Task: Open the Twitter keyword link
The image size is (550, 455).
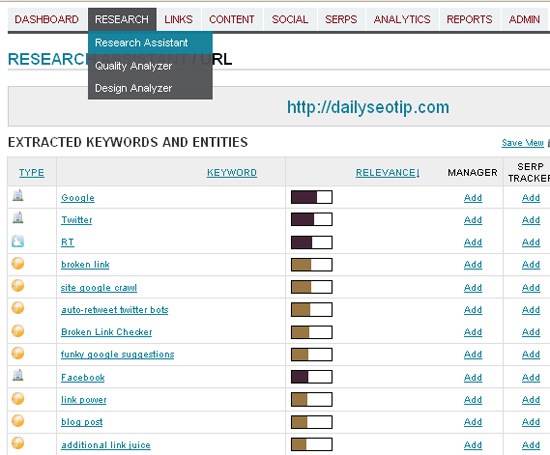Action: pos(76,220)
